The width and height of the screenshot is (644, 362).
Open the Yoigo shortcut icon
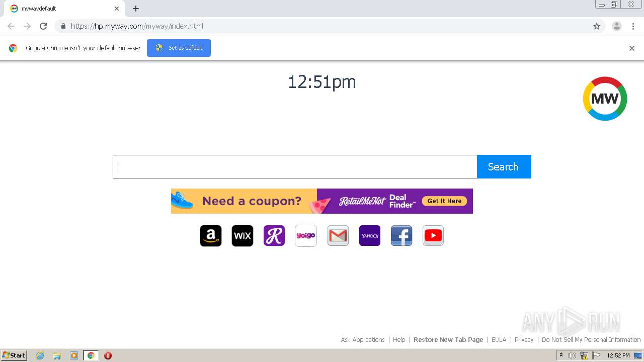click(306, 236)
